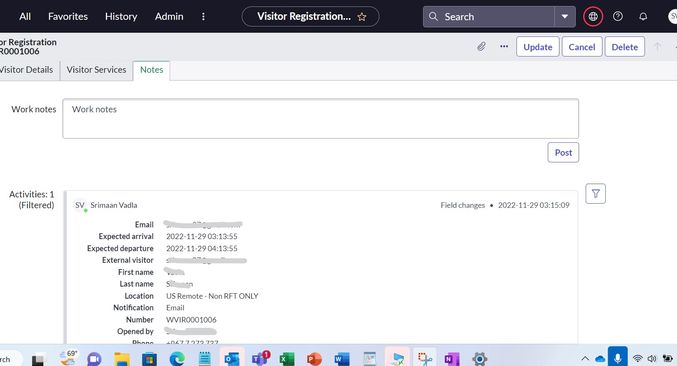Open the globe application scope picker
This screenshot has height=366, width=677.
tap(593, 16)
